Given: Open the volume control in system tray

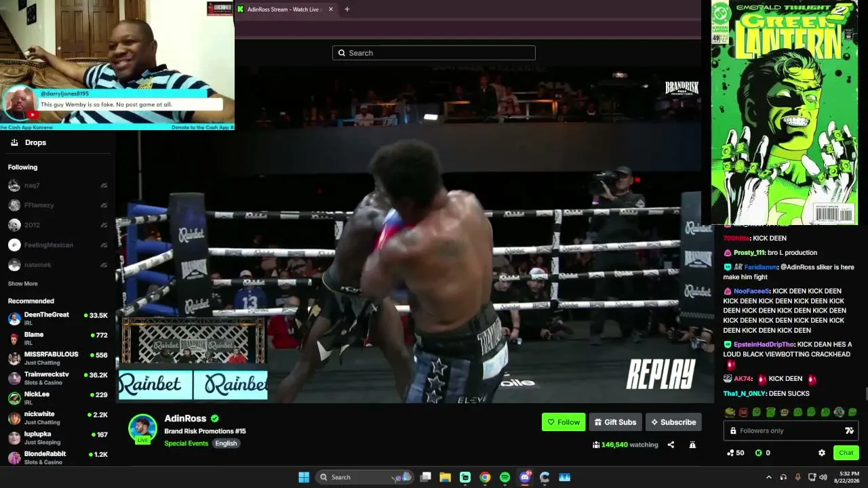Looking at the screenshot, I should coord(823,477).
